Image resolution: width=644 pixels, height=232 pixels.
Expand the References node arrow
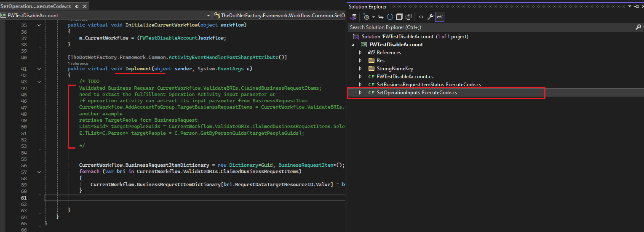click(x=360, y=53)
